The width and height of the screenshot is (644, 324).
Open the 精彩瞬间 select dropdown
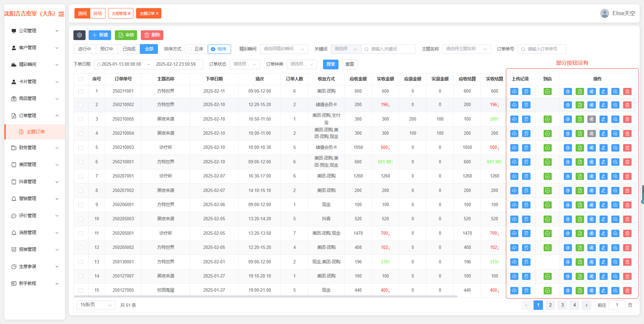[x=284, y=49]
